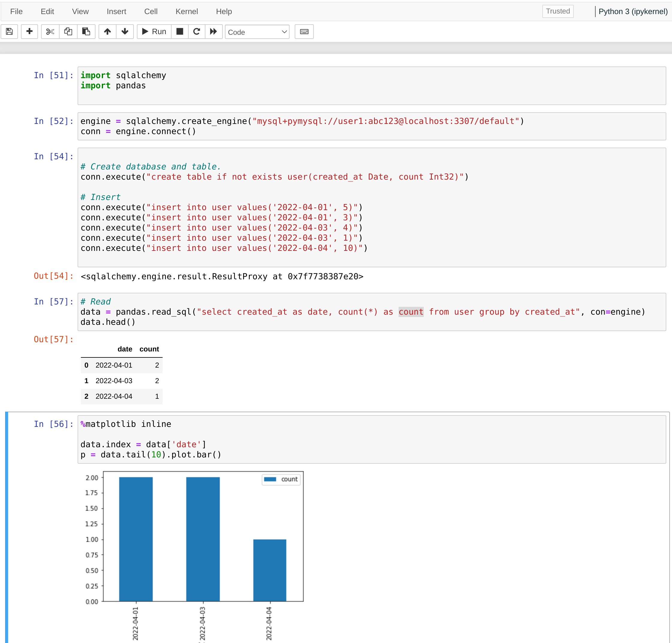Move selected cell up arrow
The image size is (672, 643).
coord(107,31)
